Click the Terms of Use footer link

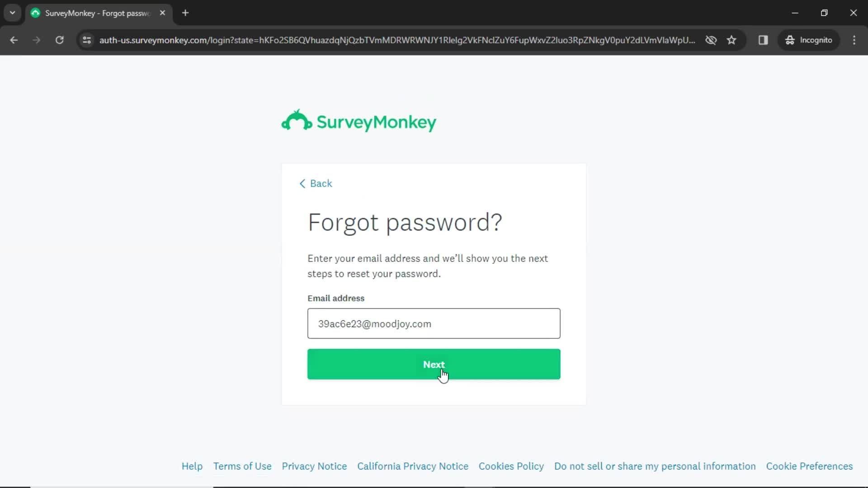pos(242,466)
